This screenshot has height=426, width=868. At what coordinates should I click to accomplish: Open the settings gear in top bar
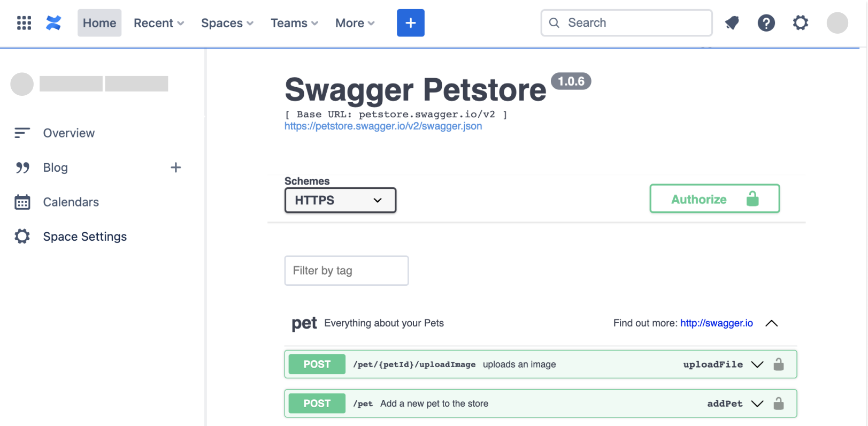[800, 23]
